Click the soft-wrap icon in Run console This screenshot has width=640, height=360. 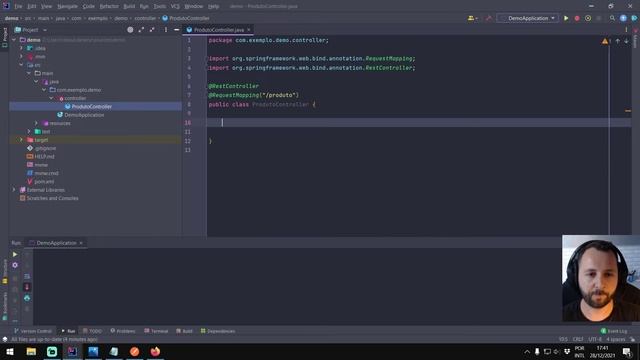click(x=27, y=276)
